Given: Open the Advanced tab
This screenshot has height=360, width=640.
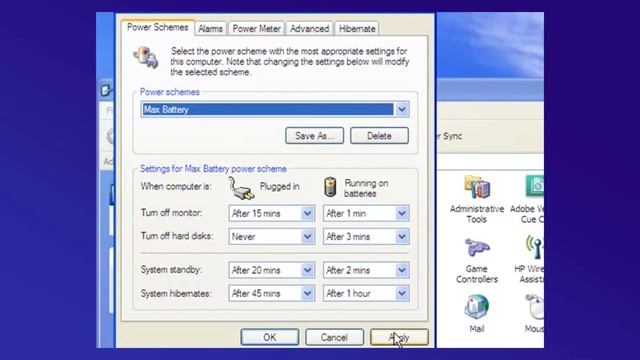Looking at the screenshot, I should (x=309, y=29).
